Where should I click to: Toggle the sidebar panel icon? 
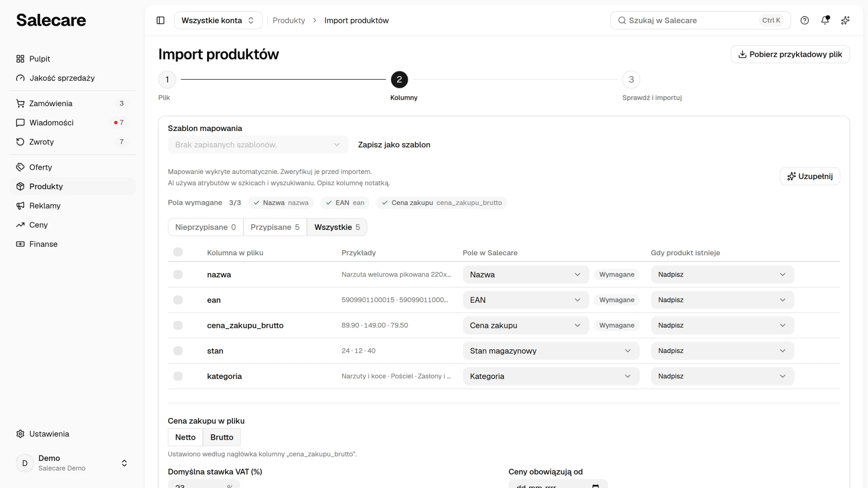(x=160, y=20)
